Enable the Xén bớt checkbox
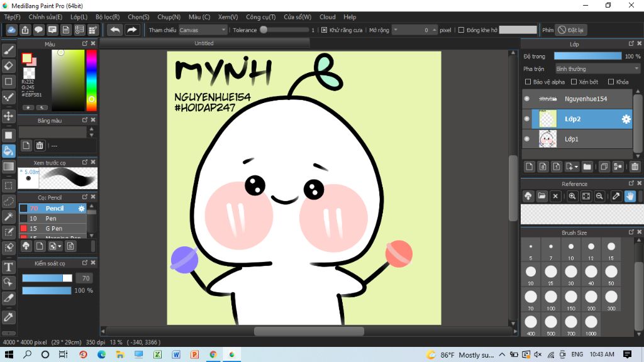644x362 pixels. tap(574, 82)
